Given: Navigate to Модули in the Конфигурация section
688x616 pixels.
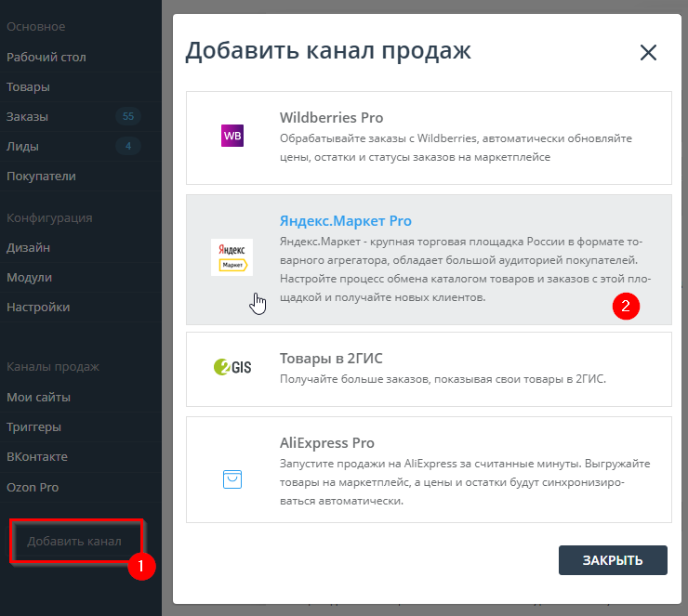Looking at the screenshot, I should point(29,278).
